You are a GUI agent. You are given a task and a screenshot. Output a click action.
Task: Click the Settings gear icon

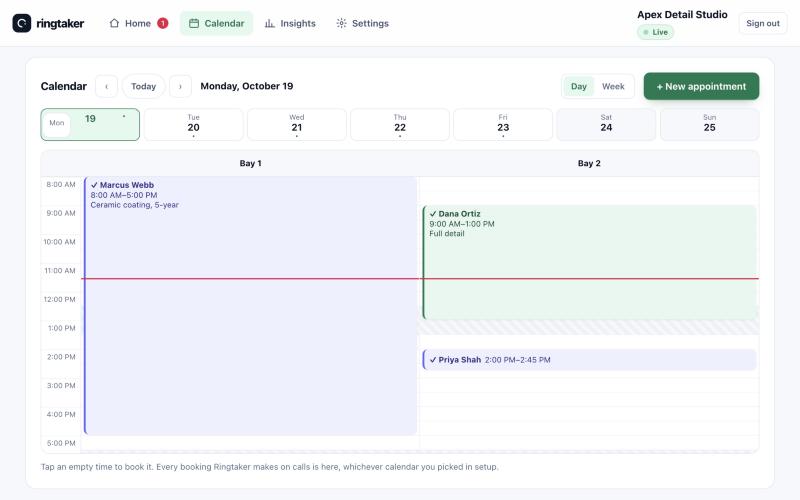pos(341,23)
